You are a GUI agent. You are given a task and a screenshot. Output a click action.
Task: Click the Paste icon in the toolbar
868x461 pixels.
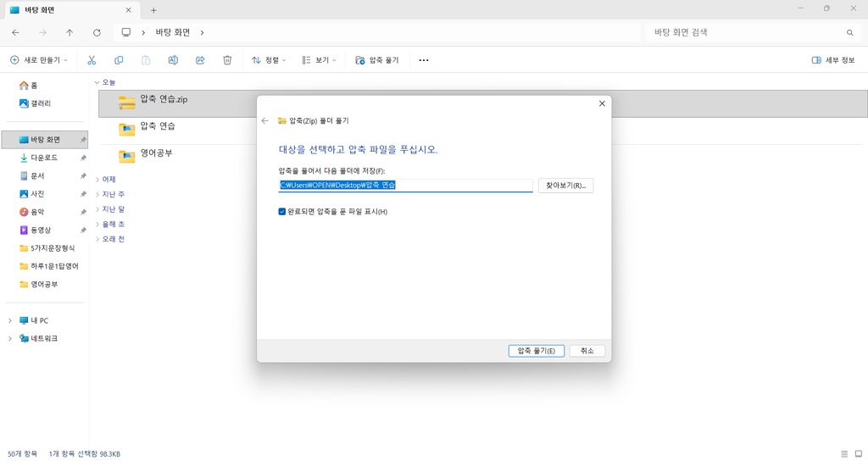(x=146, y=60)
